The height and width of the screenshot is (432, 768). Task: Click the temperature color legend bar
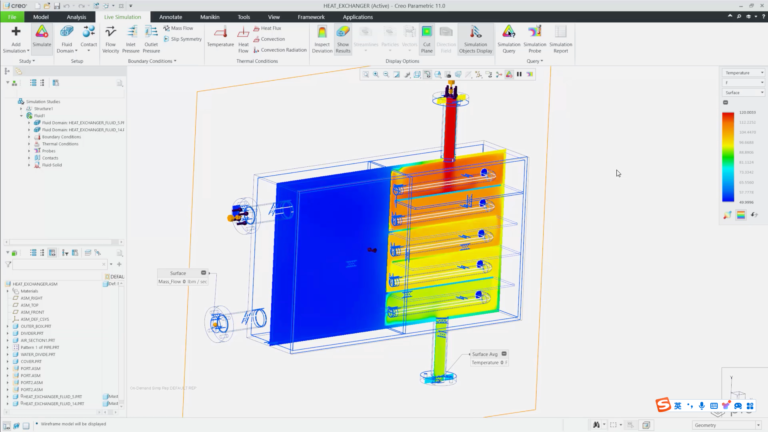(x=728, y=157)
